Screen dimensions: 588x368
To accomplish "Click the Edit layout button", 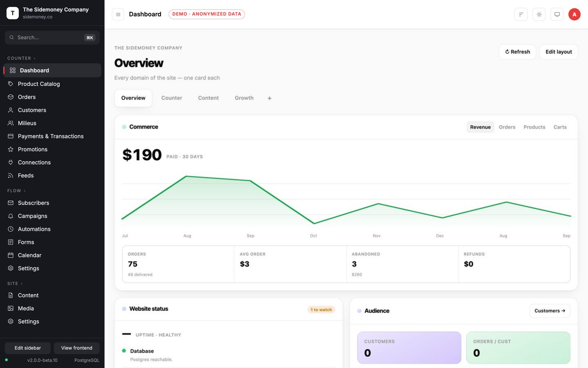I will (559, 52).
